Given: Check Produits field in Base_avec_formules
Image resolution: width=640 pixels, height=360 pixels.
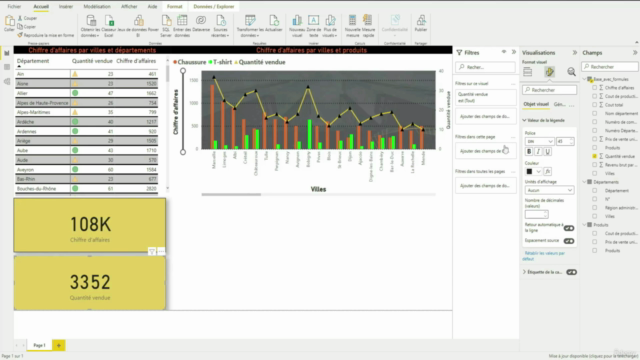Looking at the screenshot, I should click(x=594, y=148).
